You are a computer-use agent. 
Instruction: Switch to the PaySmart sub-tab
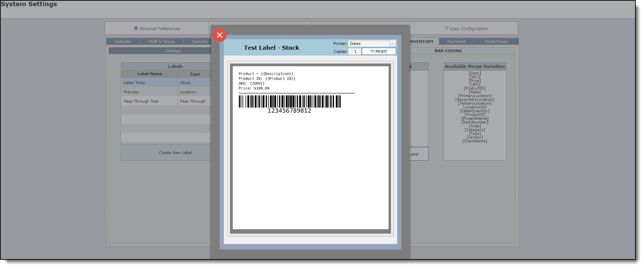(456, 42)
